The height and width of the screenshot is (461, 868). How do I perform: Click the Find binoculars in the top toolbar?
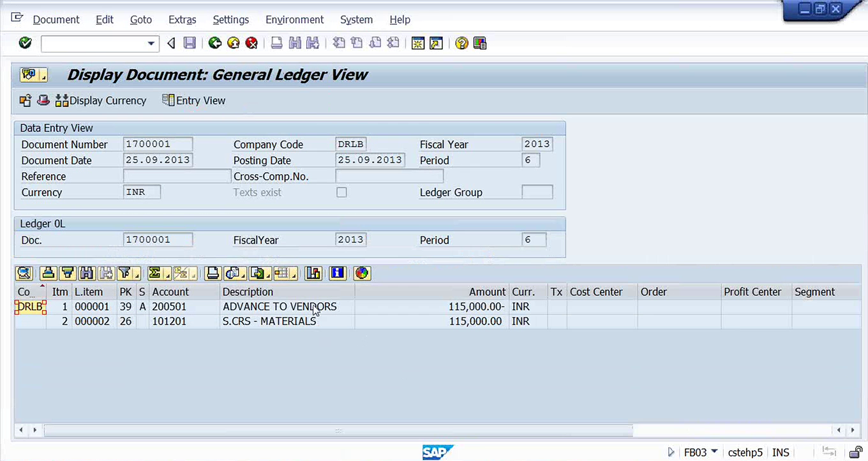tap(294, 43)
